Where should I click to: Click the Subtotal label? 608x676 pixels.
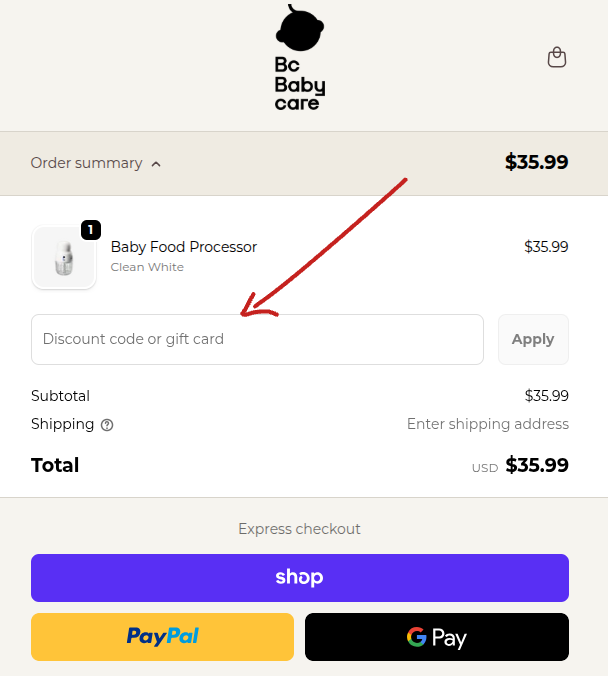click(x=60, y=396)
